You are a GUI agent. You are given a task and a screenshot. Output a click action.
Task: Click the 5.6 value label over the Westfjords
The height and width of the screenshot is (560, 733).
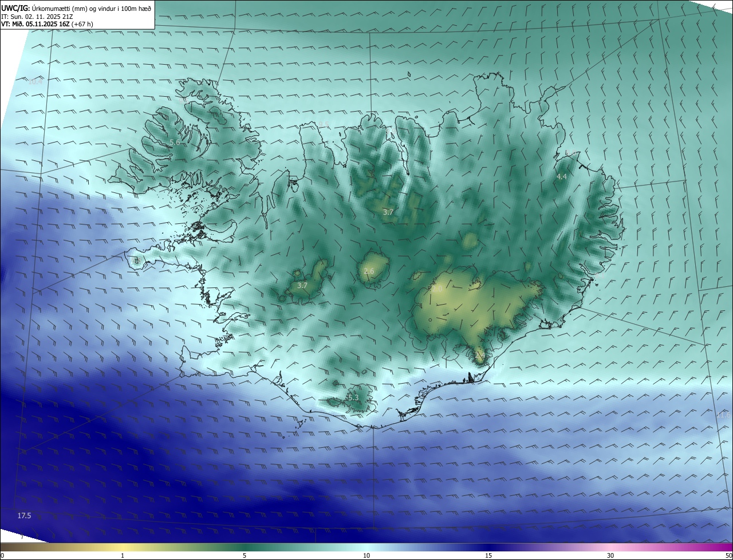(175, 142)
